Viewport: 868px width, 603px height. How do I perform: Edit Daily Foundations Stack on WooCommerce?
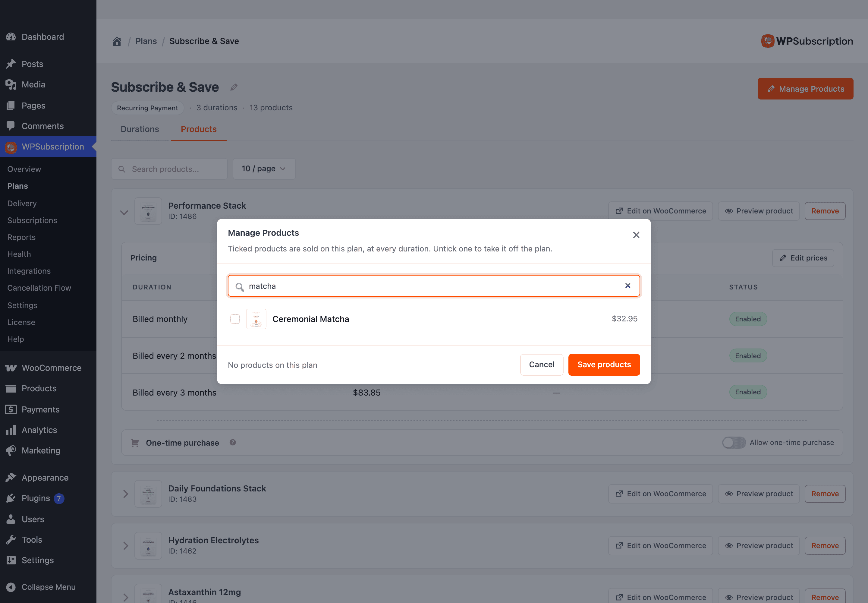pos(660,494)
